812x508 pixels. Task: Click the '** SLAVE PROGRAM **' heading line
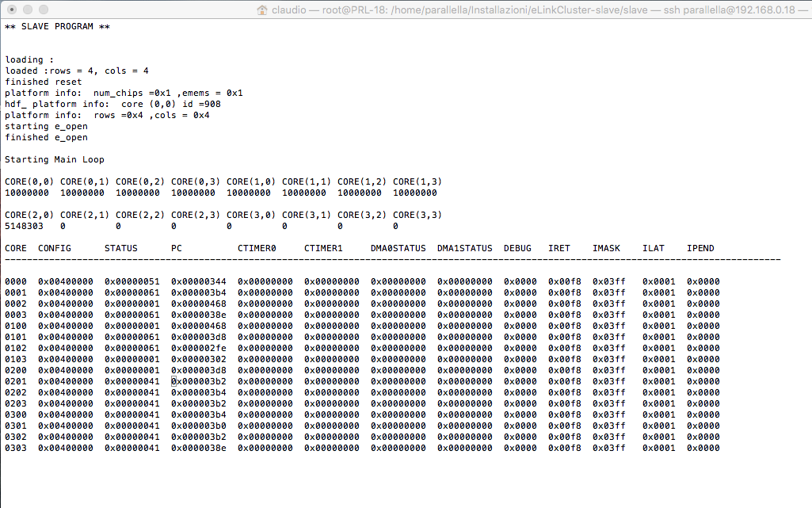[57, 26]
